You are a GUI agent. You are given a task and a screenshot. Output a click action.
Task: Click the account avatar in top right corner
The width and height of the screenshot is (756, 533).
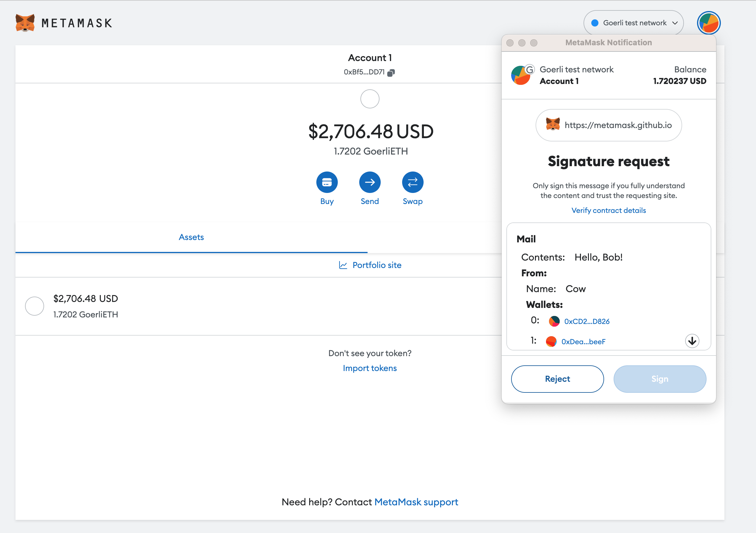point(709,23)
